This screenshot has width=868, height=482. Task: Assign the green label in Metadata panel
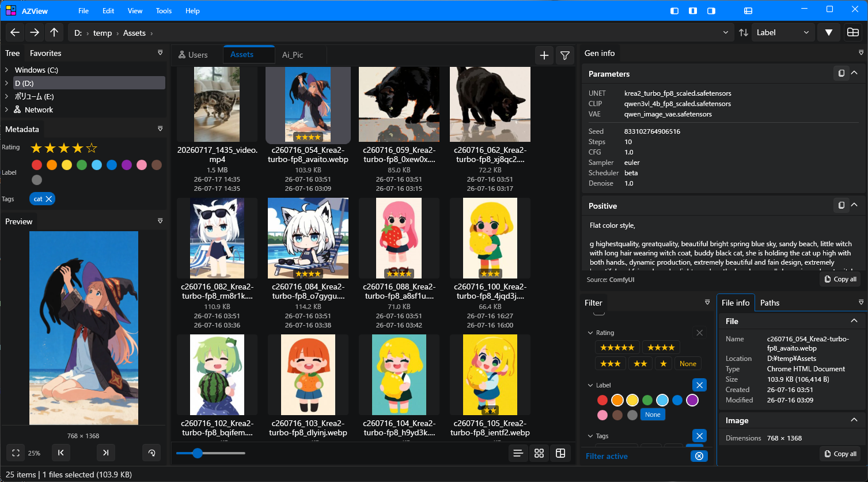pos(82,165)
